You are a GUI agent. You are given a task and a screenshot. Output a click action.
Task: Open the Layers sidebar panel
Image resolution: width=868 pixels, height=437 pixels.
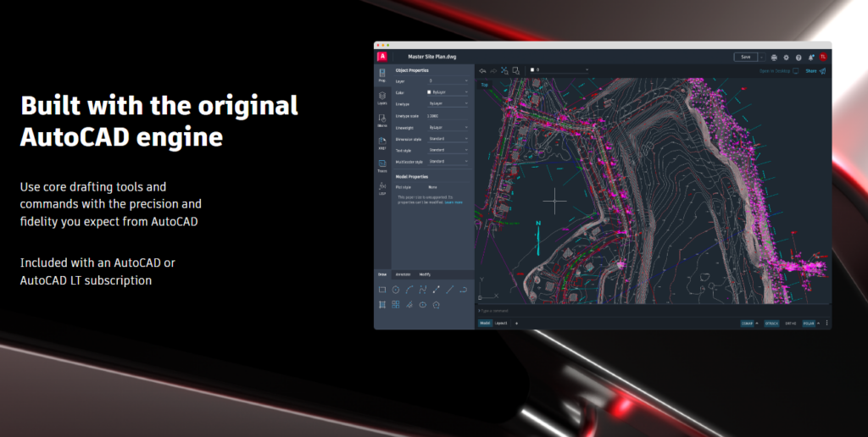[x=382, y=98]
